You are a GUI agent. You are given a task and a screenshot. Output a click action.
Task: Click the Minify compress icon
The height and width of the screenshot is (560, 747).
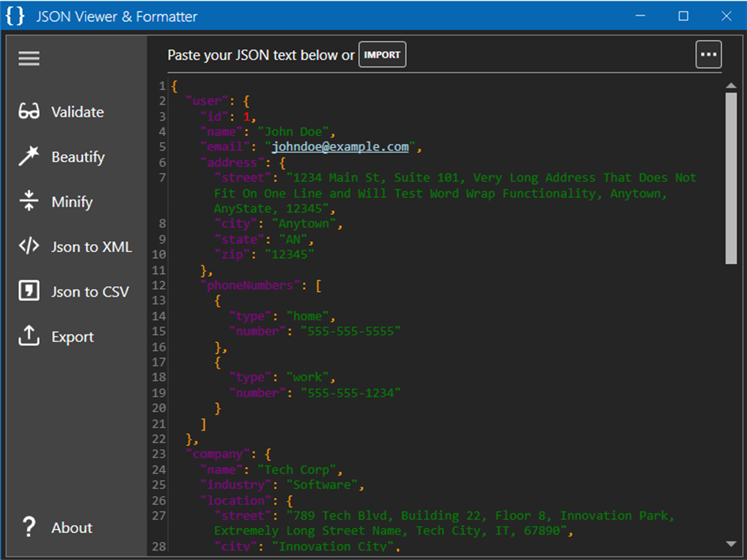coord(29,201)
